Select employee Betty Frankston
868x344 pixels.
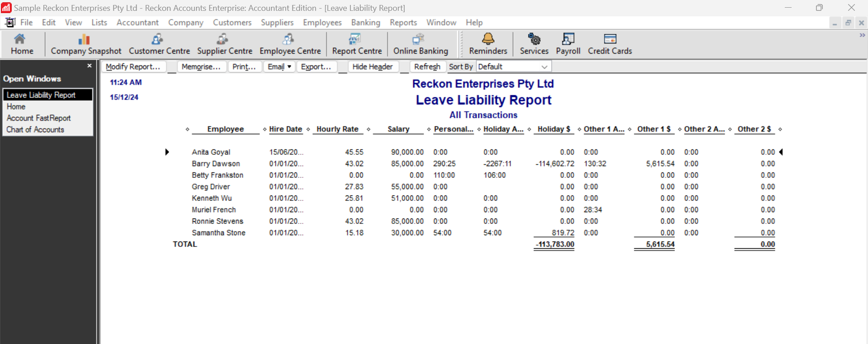pyautogui.click(x=217, y=175)
